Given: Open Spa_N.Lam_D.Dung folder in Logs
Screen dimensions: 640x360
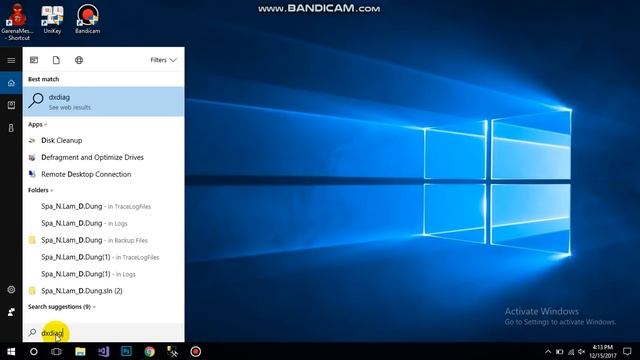Looking at the screenshot, I should 104,223.
